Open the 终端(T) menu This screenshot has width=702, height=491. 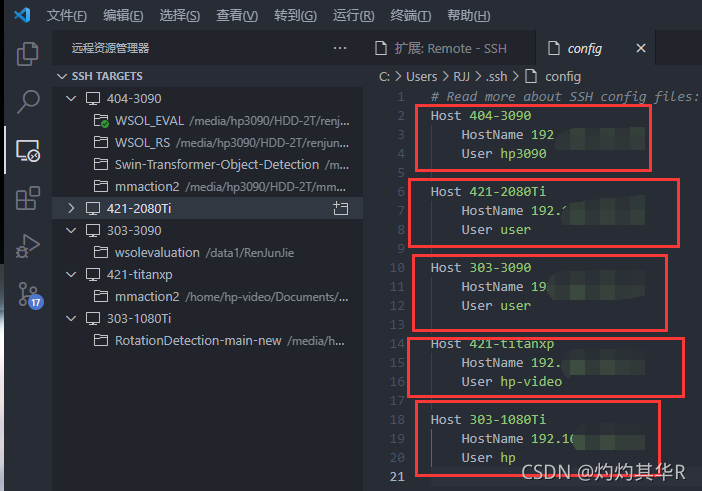pyautogui.click(x=411, y=16)
